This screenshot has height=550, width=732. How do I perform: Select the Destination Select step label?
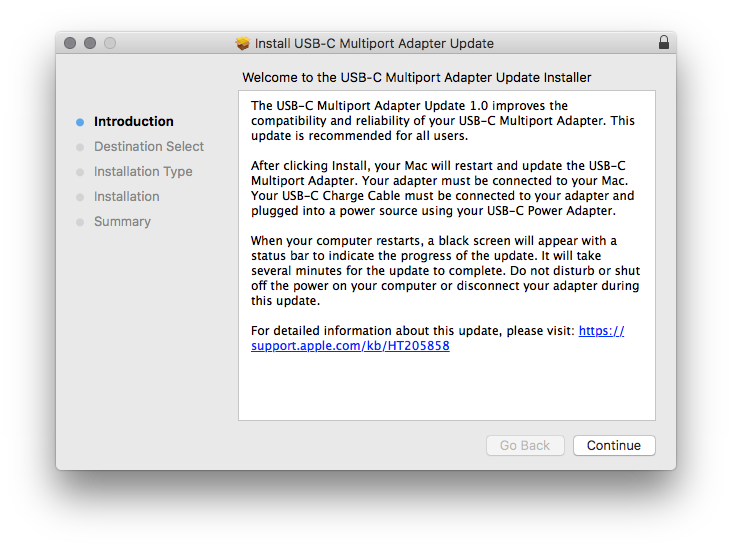(x=149, y=147)
